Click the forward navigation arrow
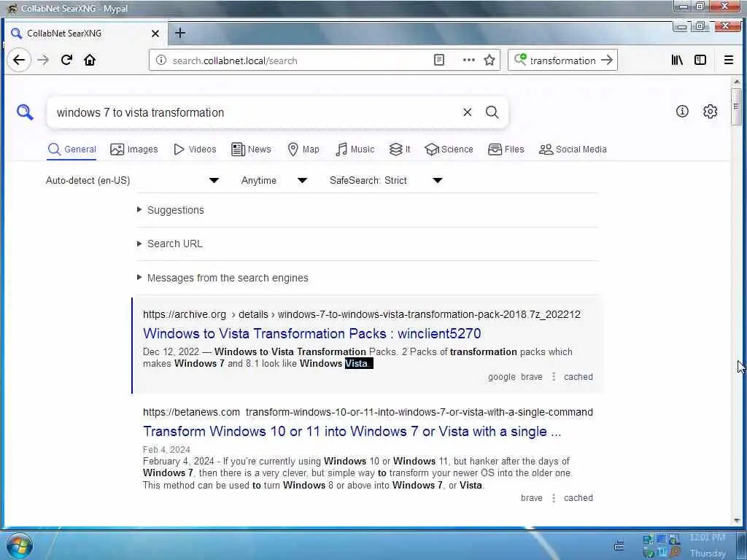The width and height of the screenshot is (747, 560). [43, 60]
